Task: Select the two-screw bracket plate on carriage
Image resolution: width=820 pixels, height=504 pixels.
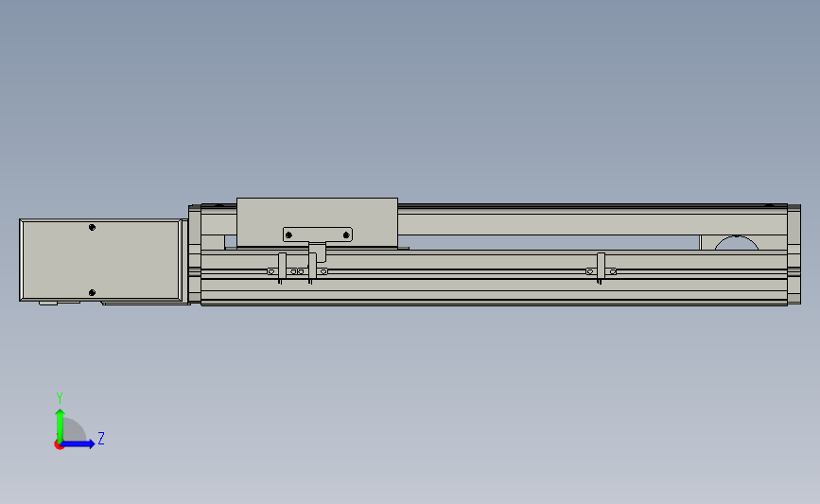Action: [318, 235]
